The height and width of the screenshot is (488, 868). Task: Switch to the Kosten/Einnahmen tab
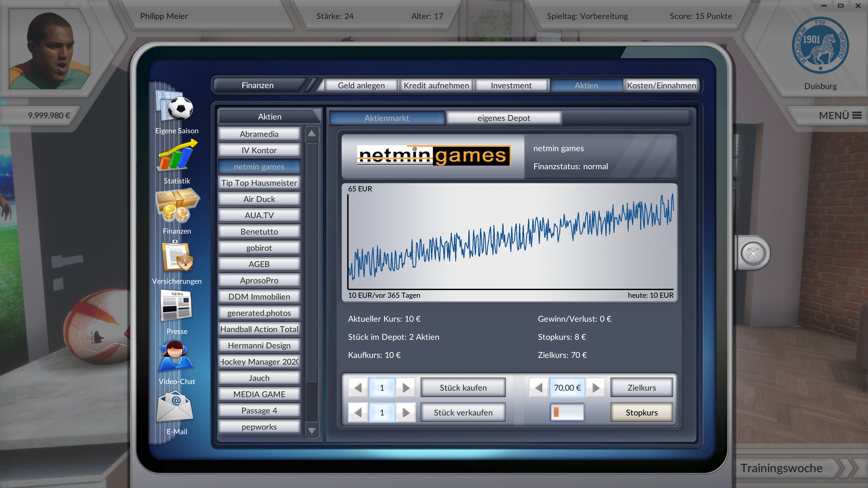[x=661, y=85]
